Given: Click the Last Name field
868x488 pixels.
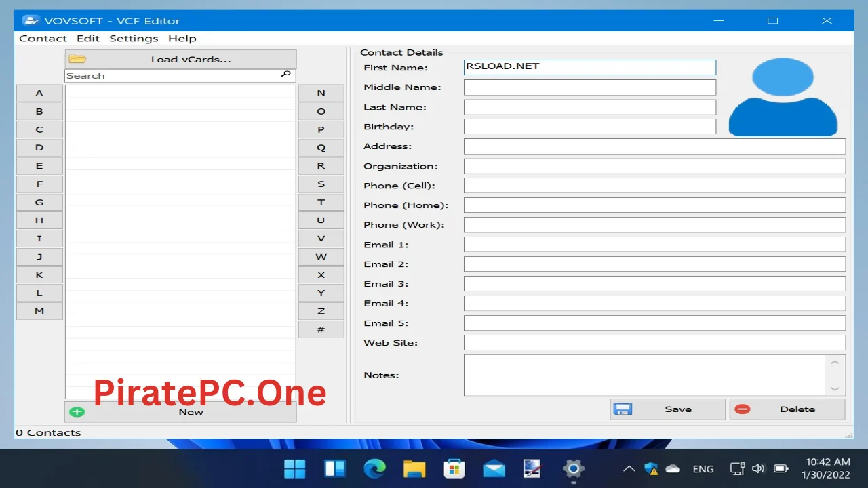Looking at the screenshot, I should [590, 106].
